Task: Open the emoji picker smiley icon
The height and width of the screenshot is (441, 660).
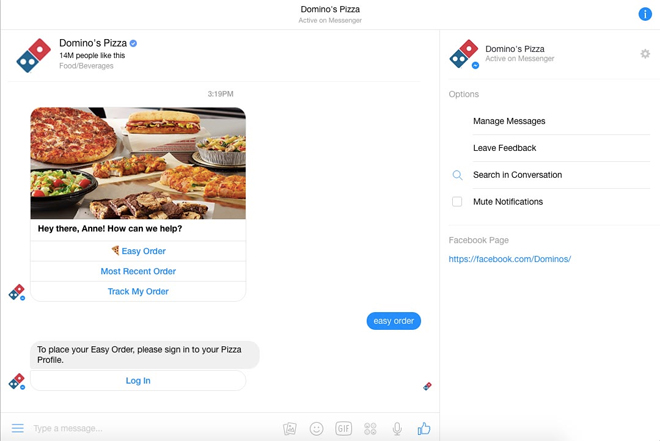Action: 317,429
